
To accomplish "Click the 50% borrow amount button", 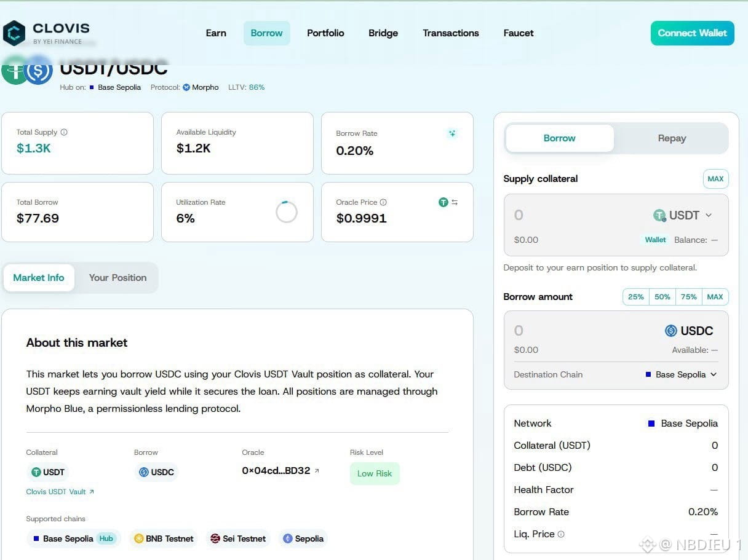I will (662, 297).
